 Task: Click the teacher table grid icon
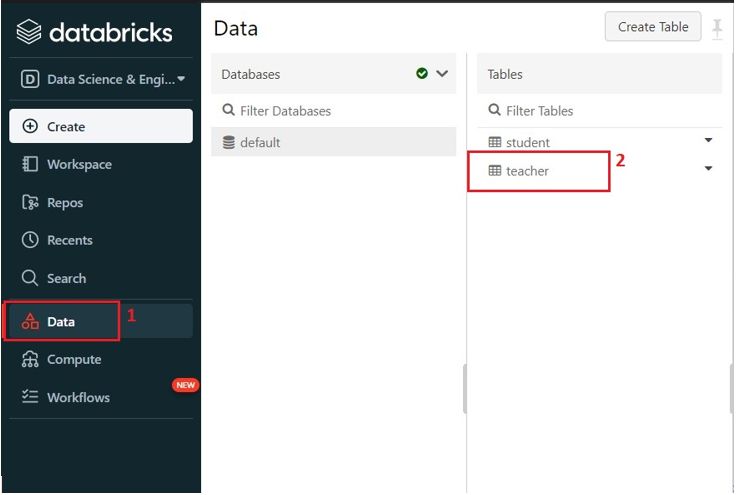495,171
